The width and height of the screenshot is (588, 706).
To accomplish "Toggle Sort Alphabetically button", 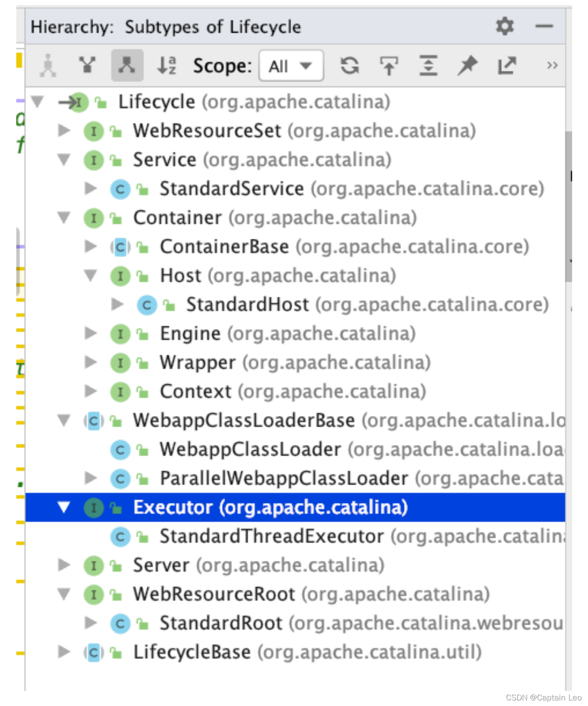I will pos(167,65).
